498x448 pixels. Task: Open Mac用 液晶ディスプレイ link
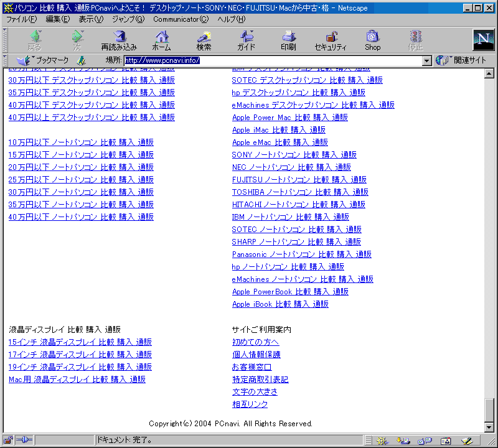[77, 380]
